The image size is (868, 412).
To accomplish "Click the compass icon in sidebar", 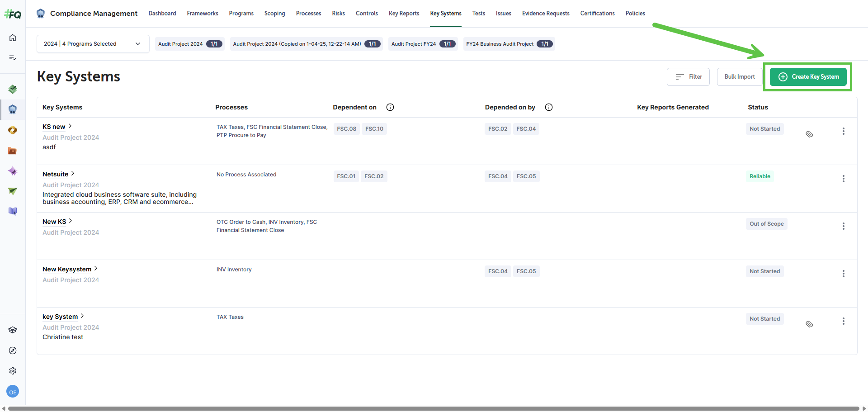I will point(13,350).
